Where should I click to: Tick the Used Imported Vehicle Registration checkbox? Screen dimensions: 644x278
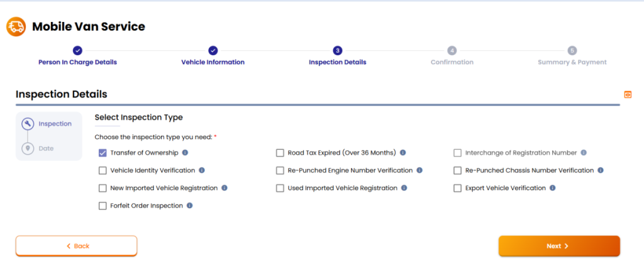[280, 188]
